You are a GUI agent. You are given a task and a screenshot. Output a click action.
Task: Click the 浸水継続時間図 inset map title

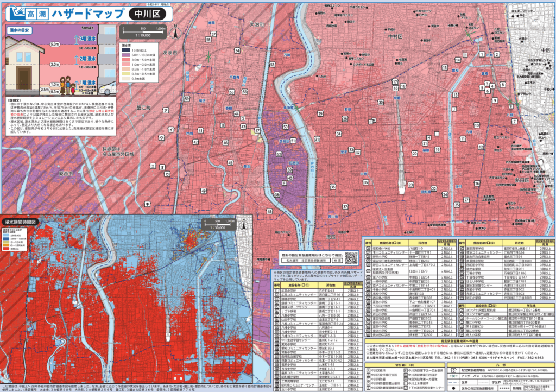[21, 222]
